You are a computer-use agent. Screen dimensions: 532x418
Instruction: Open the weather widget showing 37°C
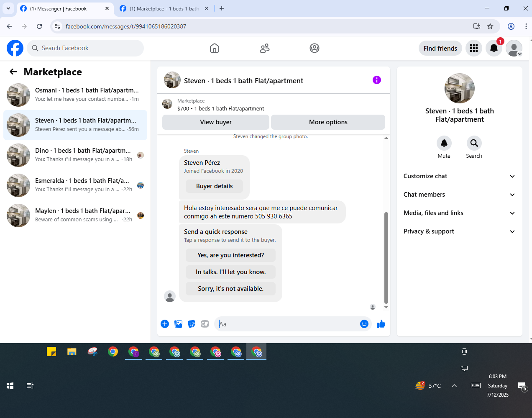(428, 386)
